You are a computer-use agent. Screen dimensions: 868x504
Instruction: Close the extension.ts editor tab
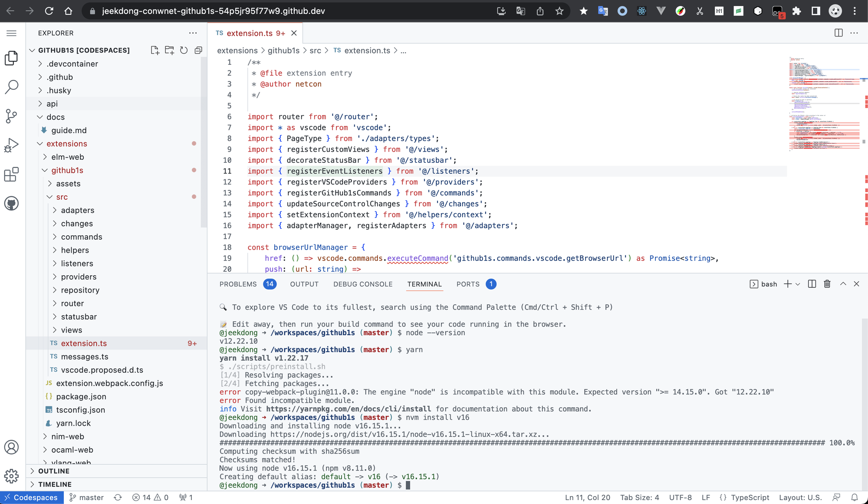tap(294, 33)
